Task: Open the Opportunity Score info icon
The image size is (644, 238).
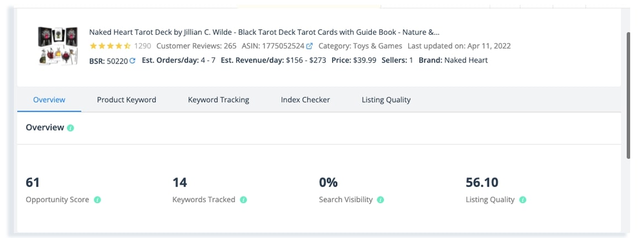Action: point(97,200)
